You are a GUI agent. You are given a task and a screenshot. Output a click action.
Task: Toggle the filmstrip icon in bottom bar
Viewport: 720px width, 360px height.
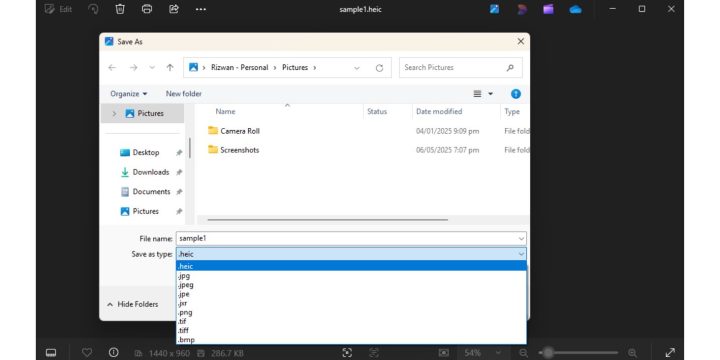click(51, 353)
